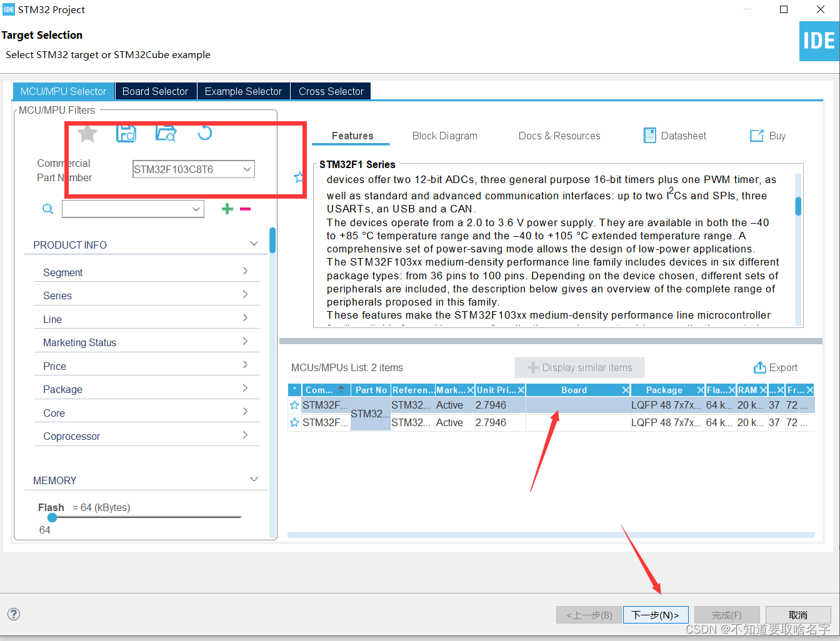
Task: Switch to Cross Selector tab
Action: click(331, 91)
